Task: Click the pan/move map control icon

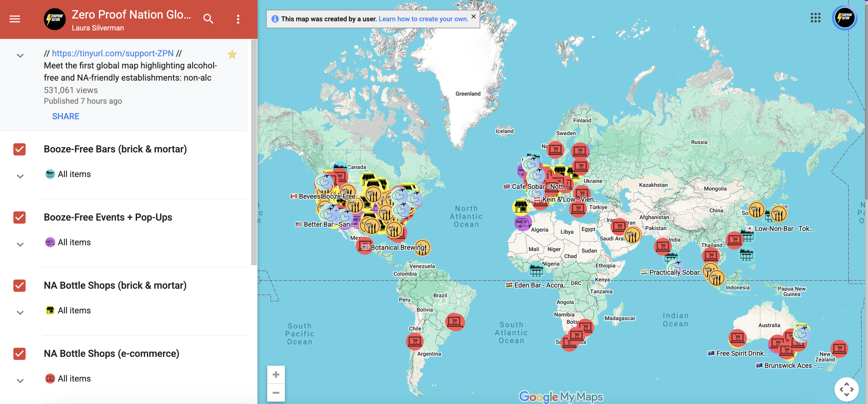Action: 846,389
